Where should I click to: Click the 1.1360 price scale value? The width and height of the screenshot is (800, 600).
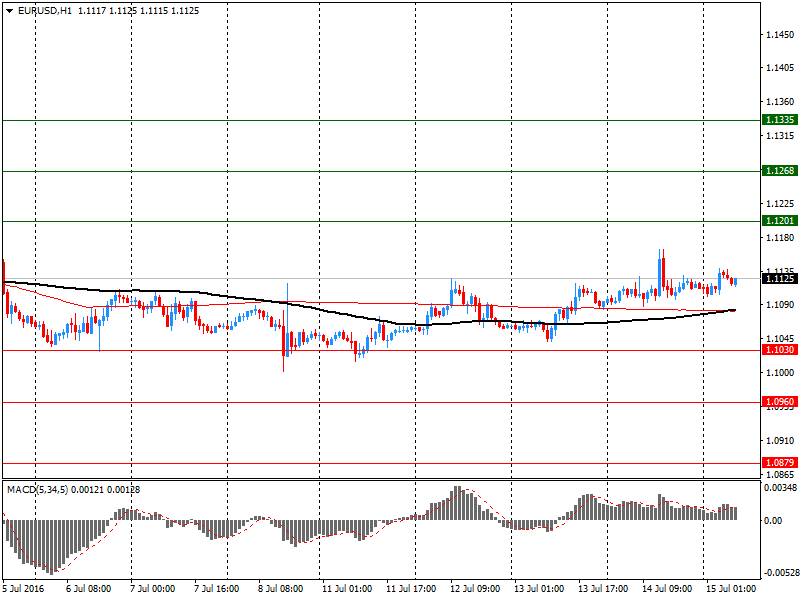click(780, 102)
